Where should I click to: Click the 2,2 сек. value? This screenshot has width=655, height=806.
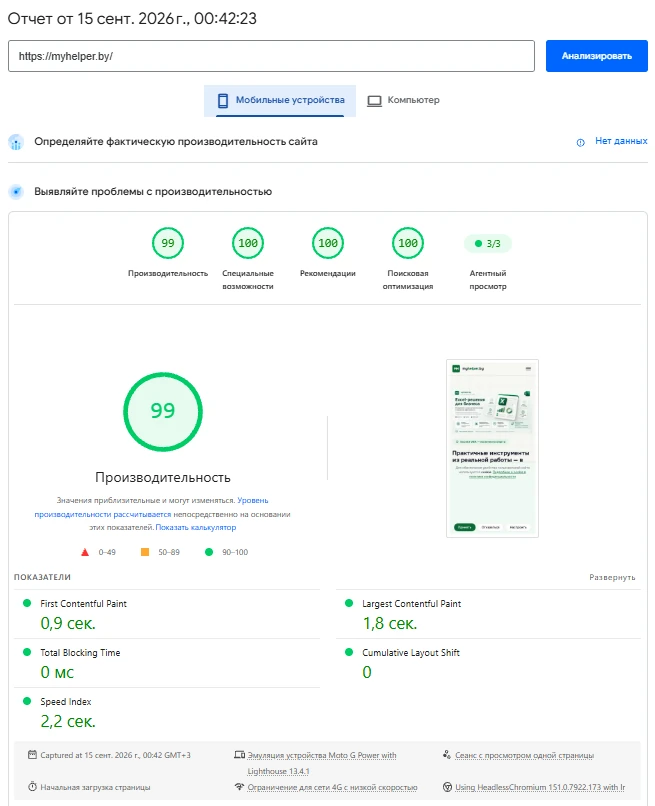point(68,722)
